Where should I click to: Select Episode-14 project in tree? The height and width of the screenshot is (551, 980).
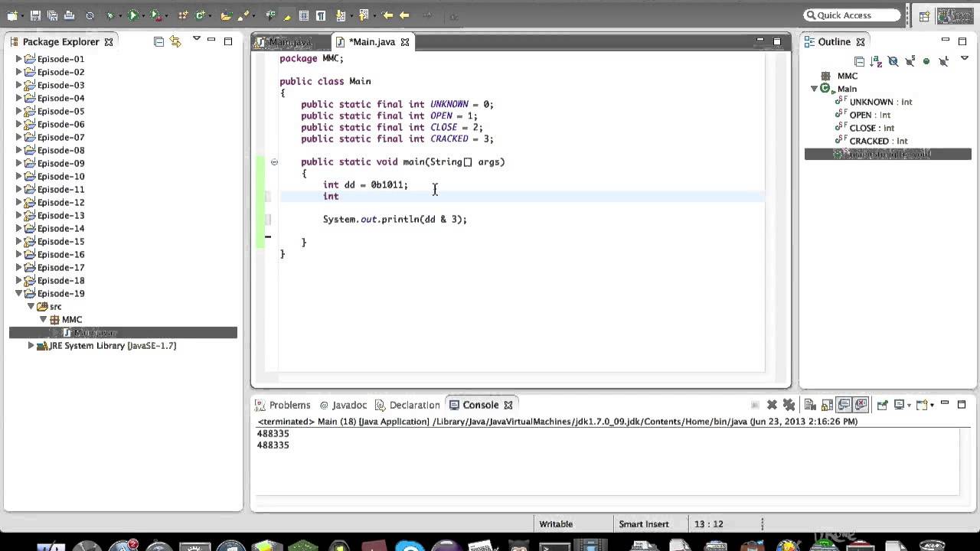point(60,228)
